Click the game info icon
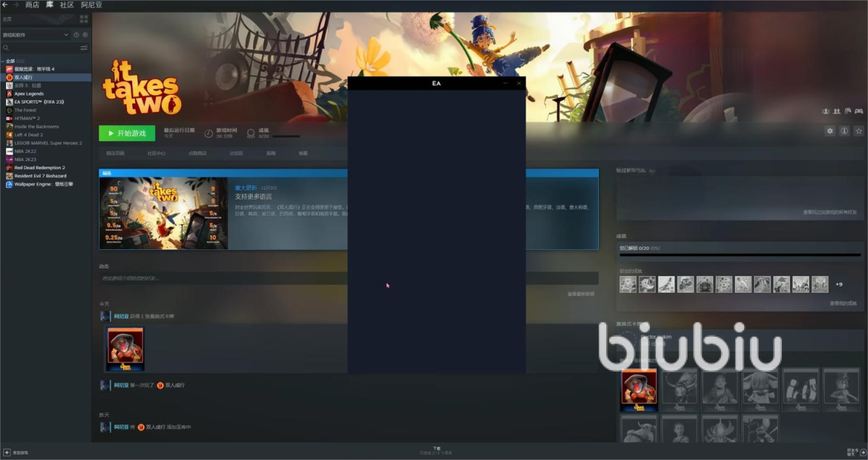The width and height of the screenshot is (868, 460). 844,131
